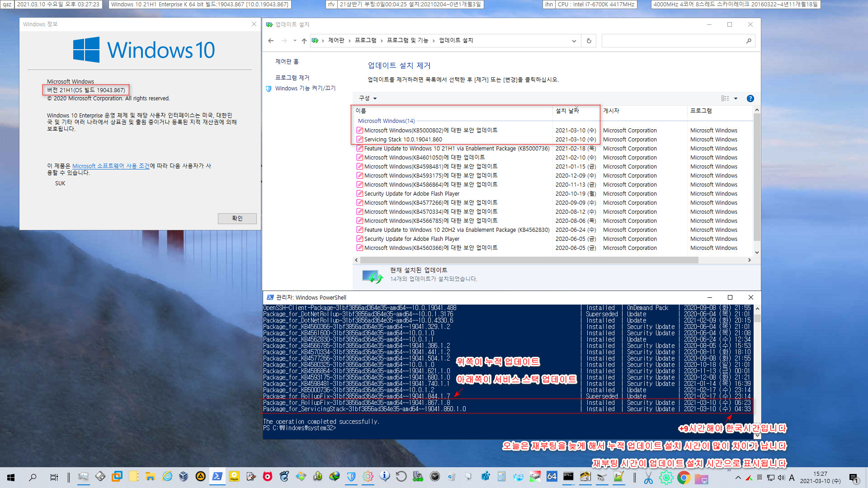
Task: Open network status tray icon
Action: click(x=771, y=478)
